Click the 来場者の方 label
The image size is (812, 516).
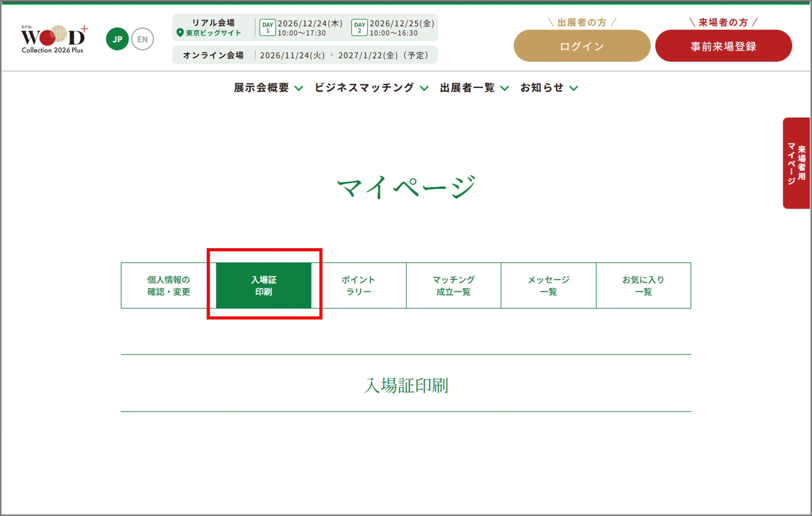click(x=723, y=22)
